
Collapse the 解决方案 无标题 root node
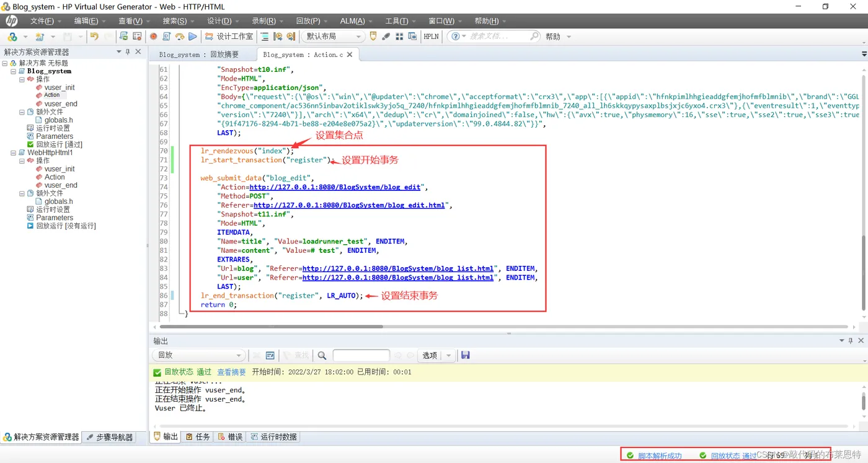click(5, 63)
